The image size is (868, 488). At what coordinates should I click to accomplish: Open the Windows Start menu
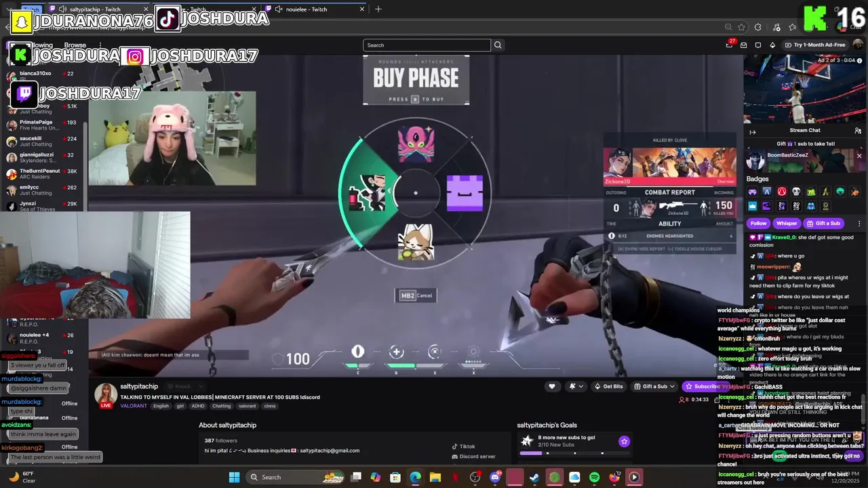(234, 477)
